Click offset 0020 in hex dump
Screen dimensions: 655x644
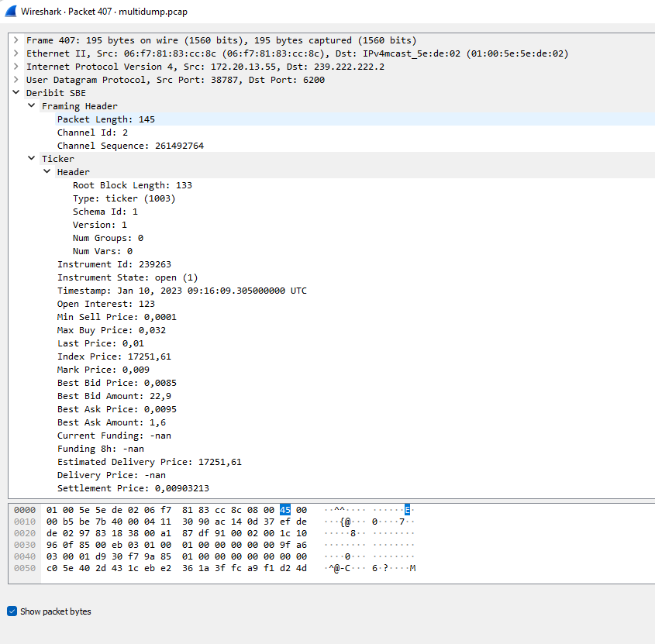click(25, 533)
